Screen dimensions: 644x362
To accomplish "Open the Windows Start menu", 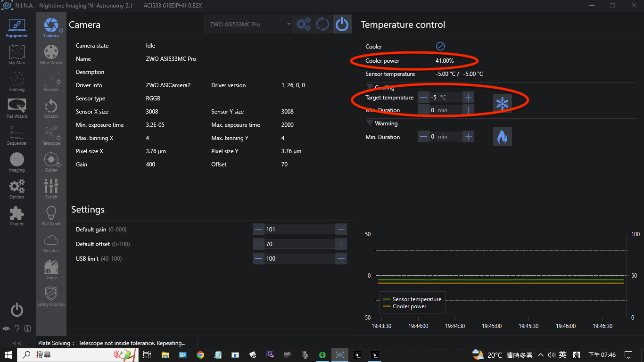I will tap(8, 355).
